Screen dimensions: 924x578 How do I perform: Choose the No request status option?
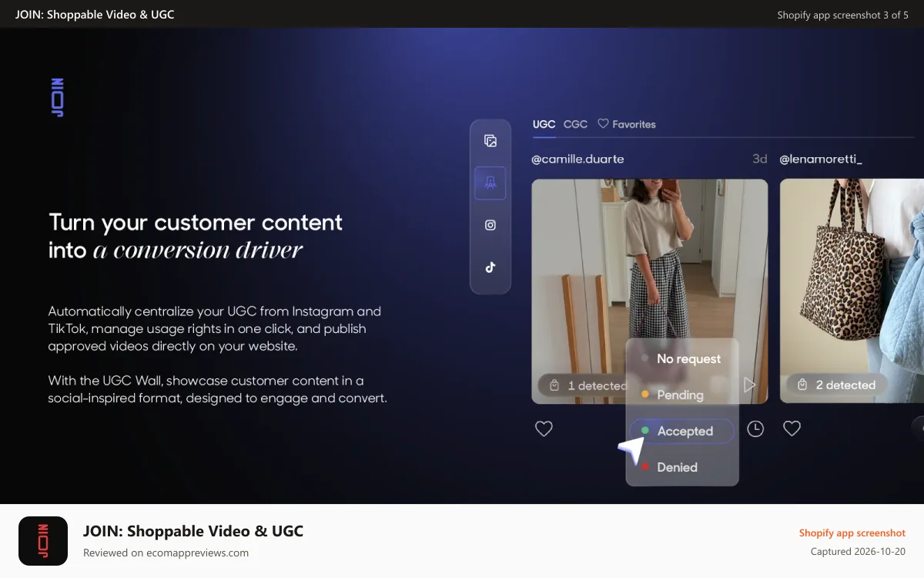point(682,359)
